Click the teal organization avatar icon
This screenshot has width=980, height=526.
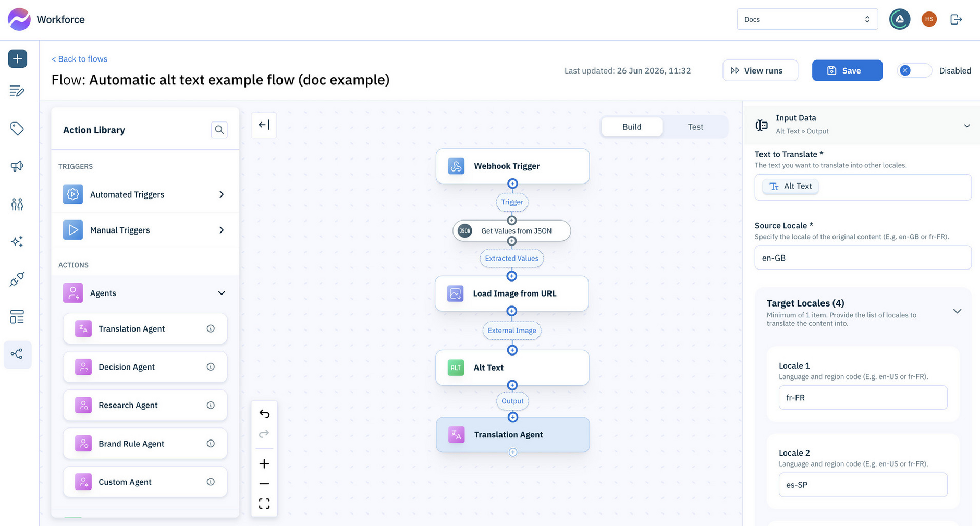coord(900,19)
